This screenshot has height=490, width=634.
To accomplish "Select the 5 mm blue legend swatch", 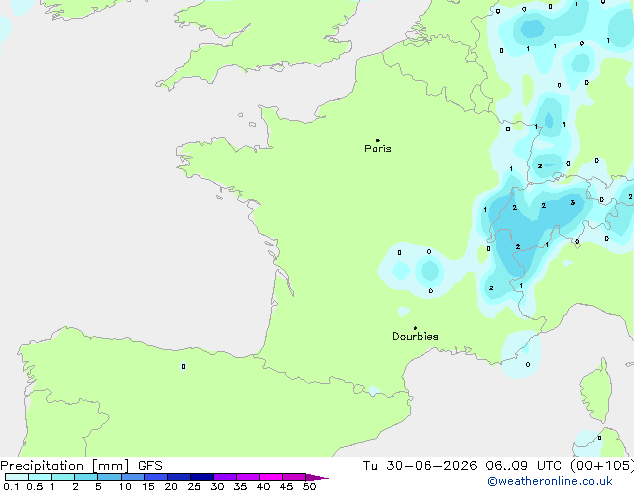I will (x=110, y=477).
